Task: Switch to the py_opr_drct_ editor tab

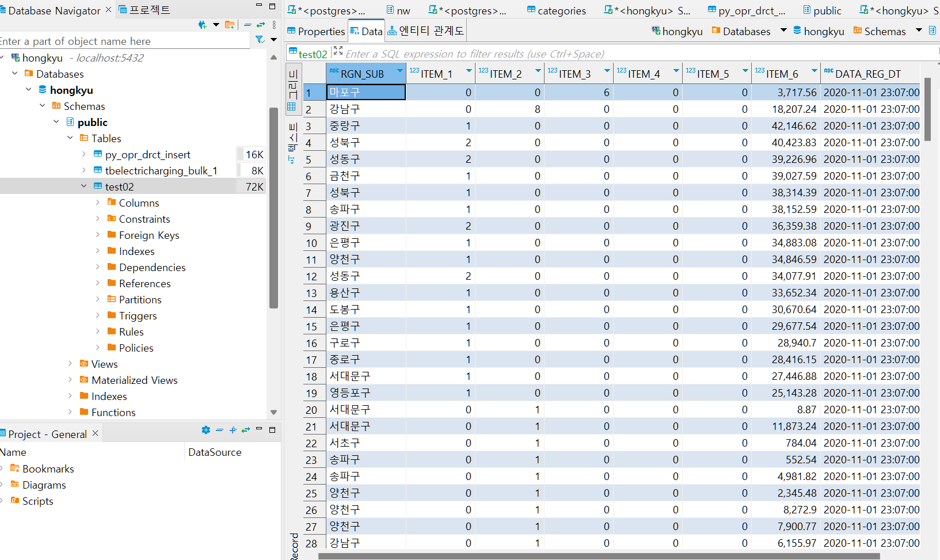Action: point(746,10)
